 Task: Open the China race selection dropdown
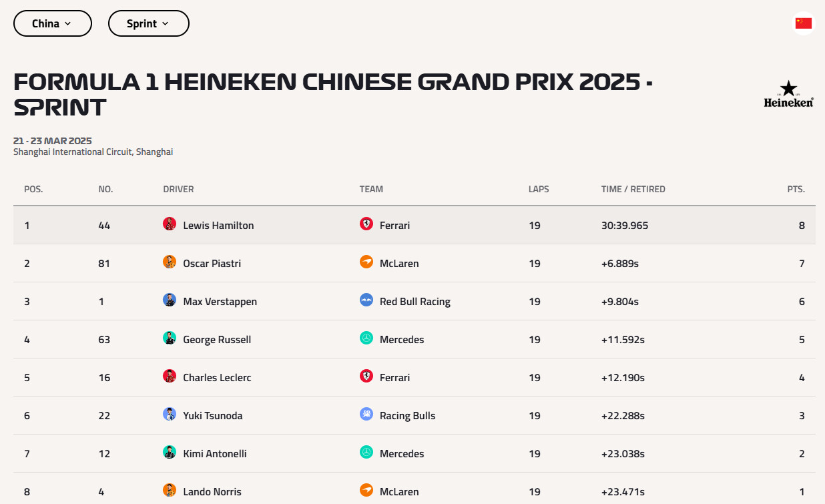52,23
